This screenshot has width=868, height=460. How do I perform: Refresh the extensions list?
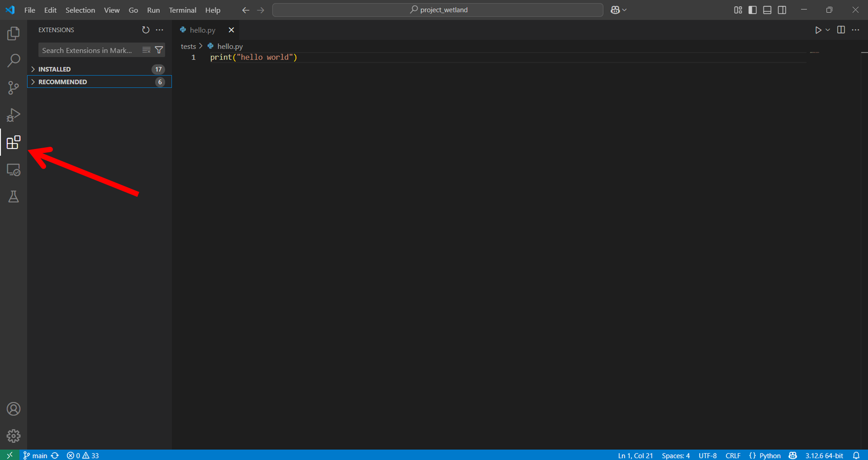point(145,30)
